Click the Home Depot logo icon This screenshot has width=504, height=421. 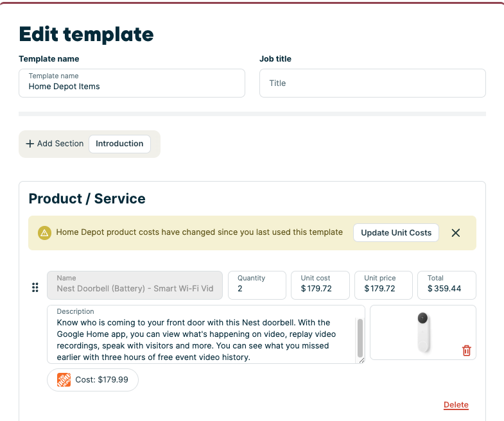pyautogui.click(x=64, y=380)
